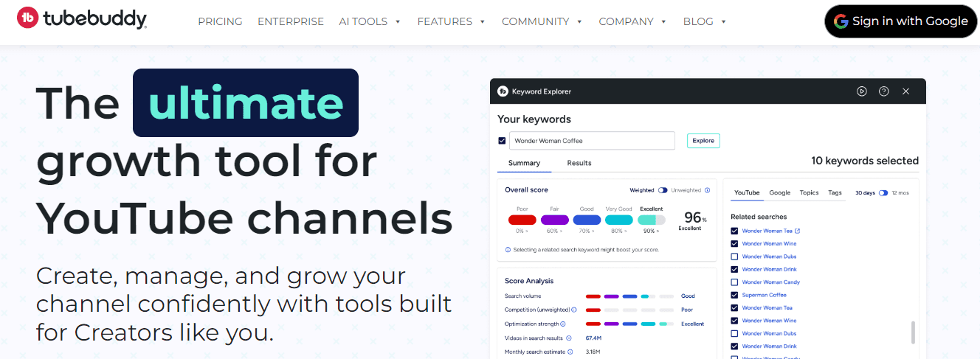Click the Very Good cyan score swatch
Image resolution: width=980 pixels, height=359 pixels.
click(x=619, y=220)
